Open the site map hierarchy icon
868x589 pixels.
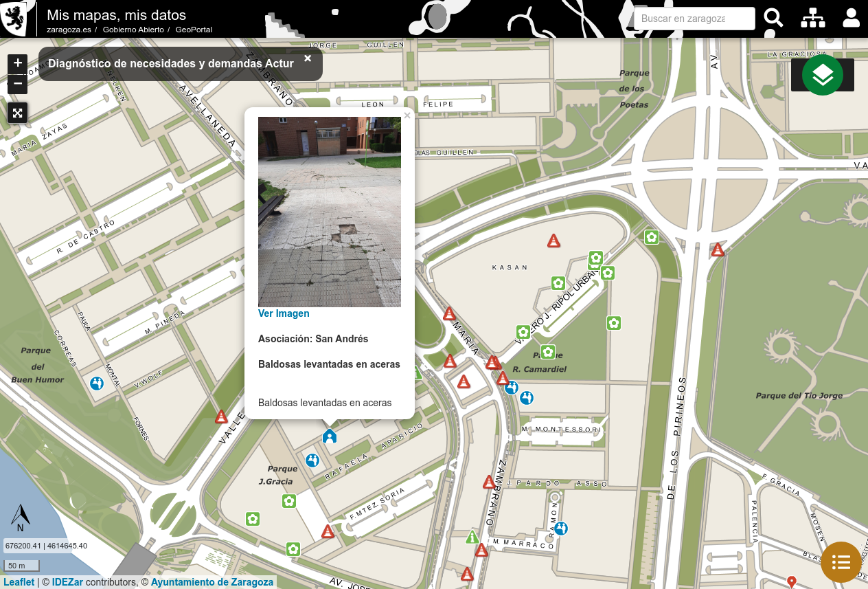pos(812,18)
